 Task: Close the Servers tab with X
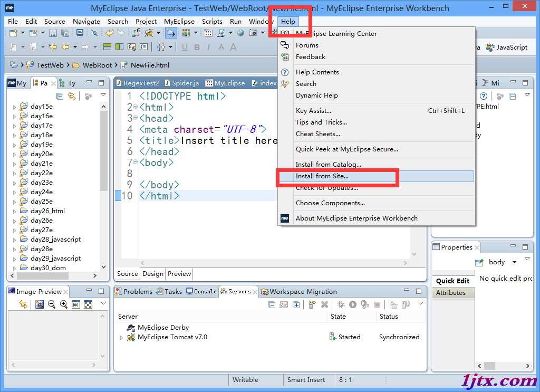[x=255, y=292]
